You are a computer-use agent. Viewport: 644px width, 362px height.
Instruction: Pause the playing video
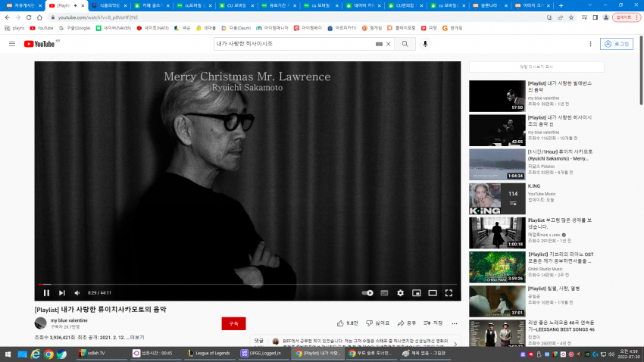click(46, 292)
